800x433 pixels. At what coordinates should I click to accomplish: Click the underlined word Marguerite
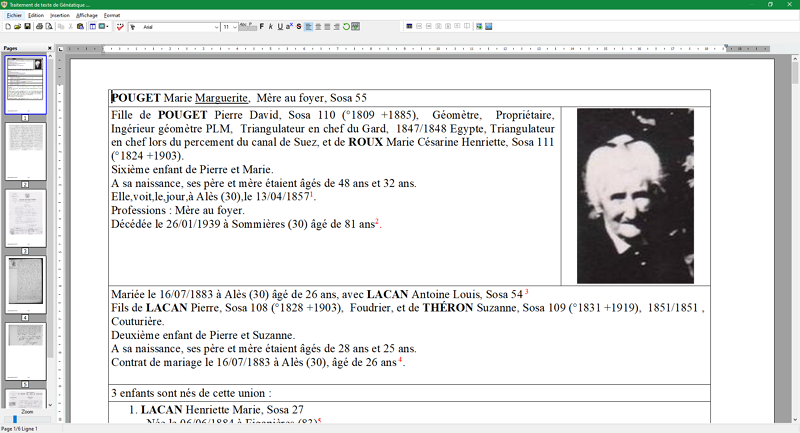[221, 98]
